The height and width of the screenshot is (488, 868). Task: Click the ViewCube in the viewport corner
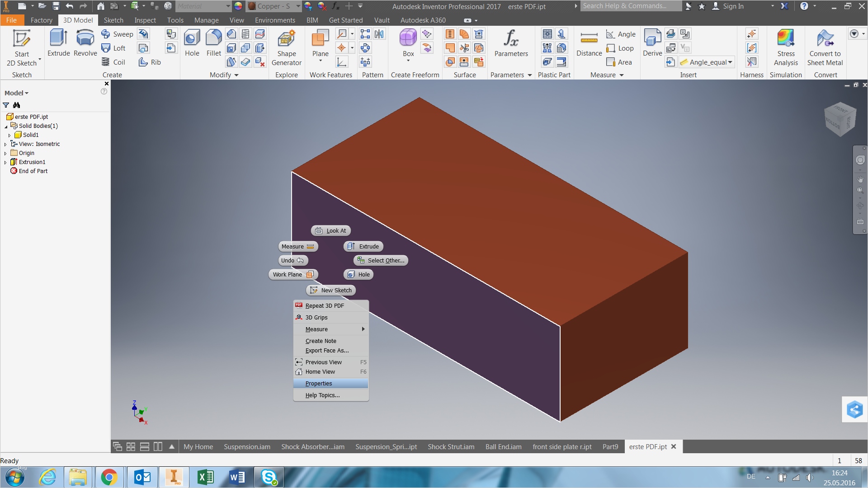pos(840,119)
